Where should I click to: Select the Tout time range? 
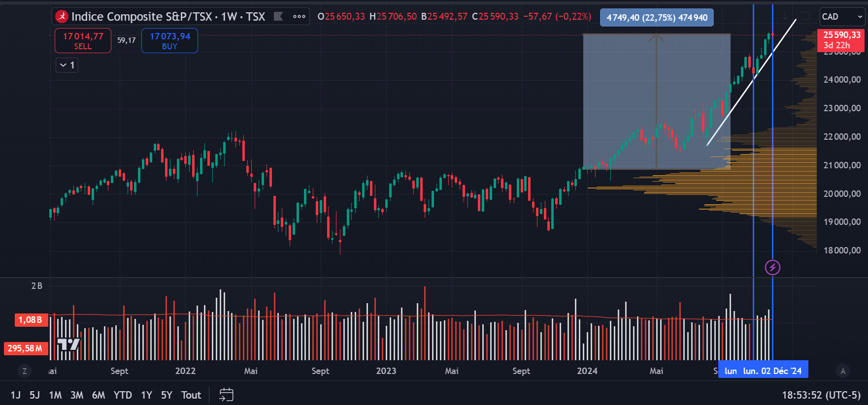pyautogui.click(x=191, y=395)
